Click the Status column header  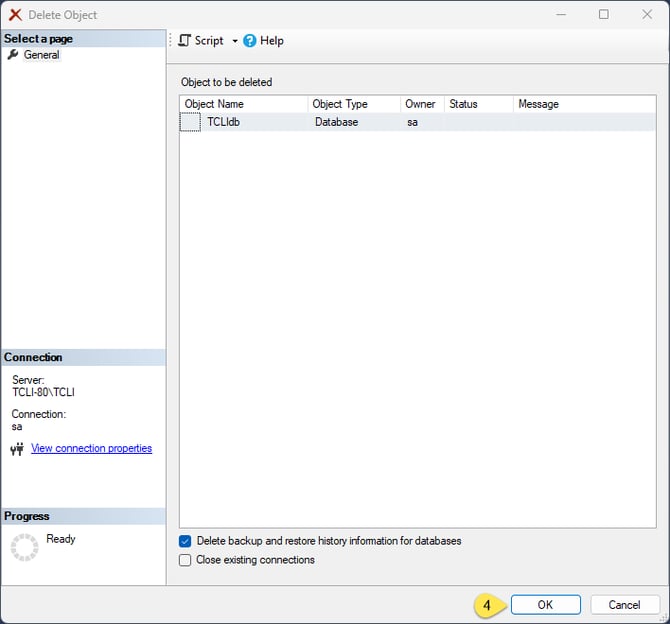(478, 104)
